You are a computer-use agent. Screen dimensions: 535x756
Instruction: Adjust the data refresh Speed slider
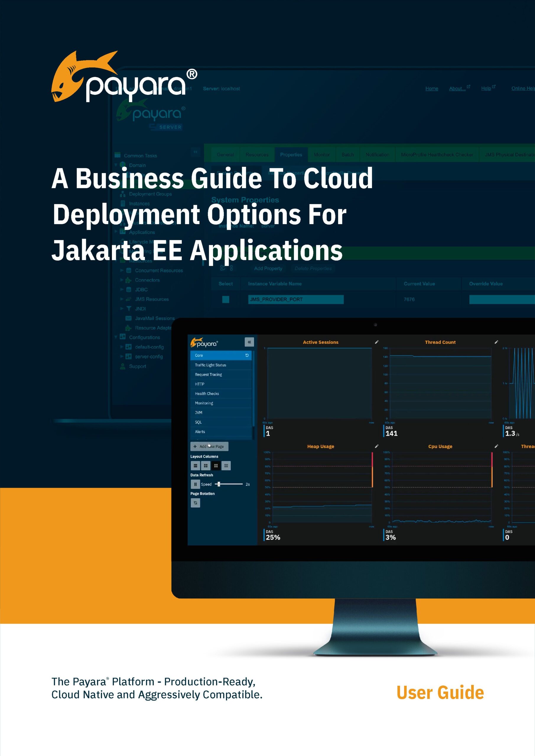point(219,484)
